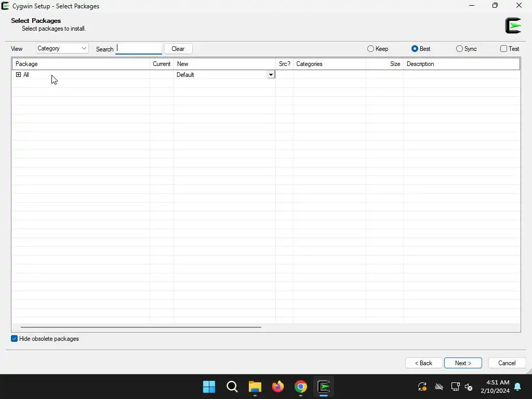Launch Firefox from the taskbar
Viewport: 532px width, 399px height.
[278, 387]
